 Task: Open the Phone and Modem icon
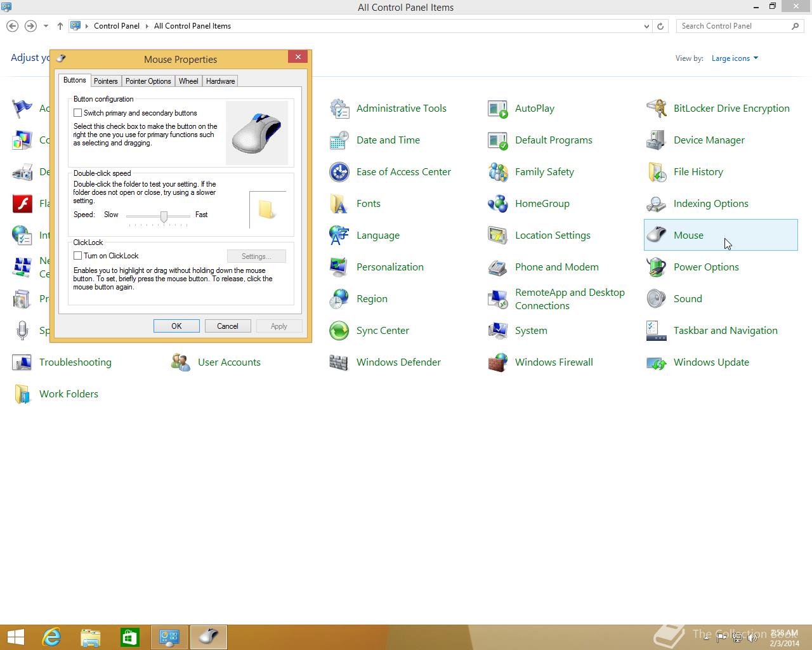(x=498, y=267)
